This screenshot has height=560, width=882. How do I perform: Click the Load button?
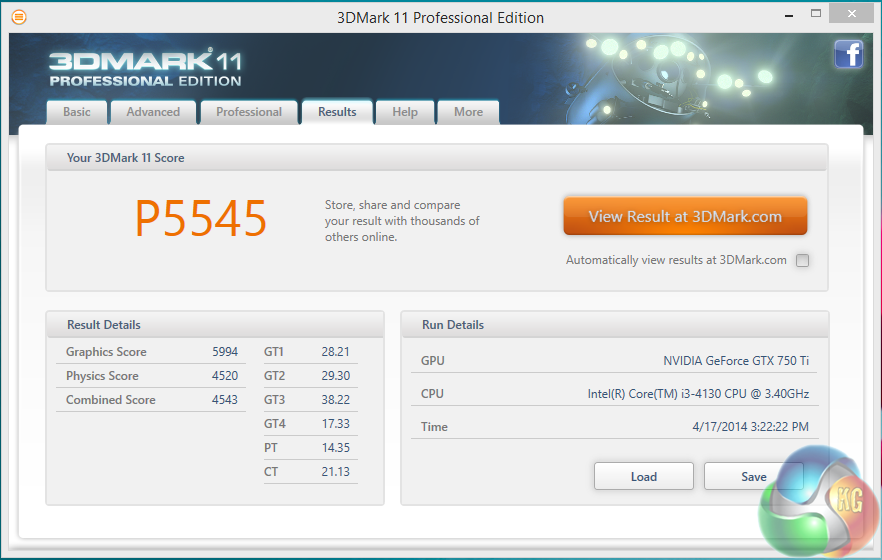click(x=643, y=476)
